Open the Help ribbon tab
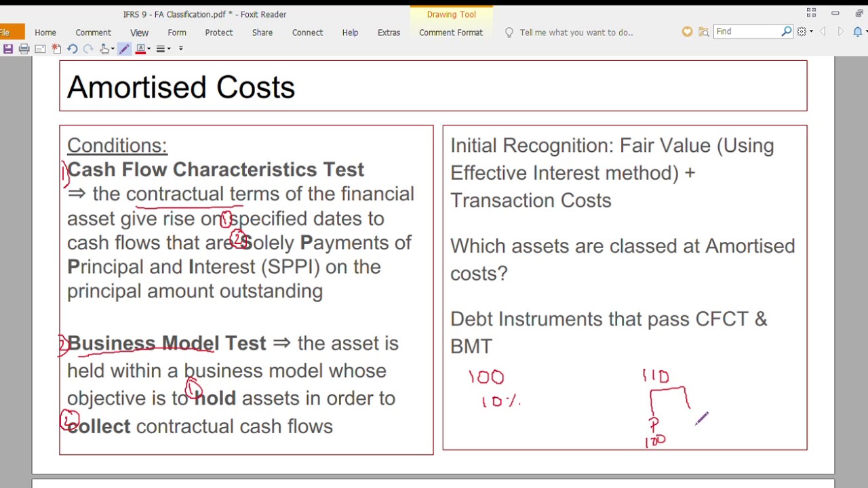The height and width of the screenshot is (488, 868). 350,33
